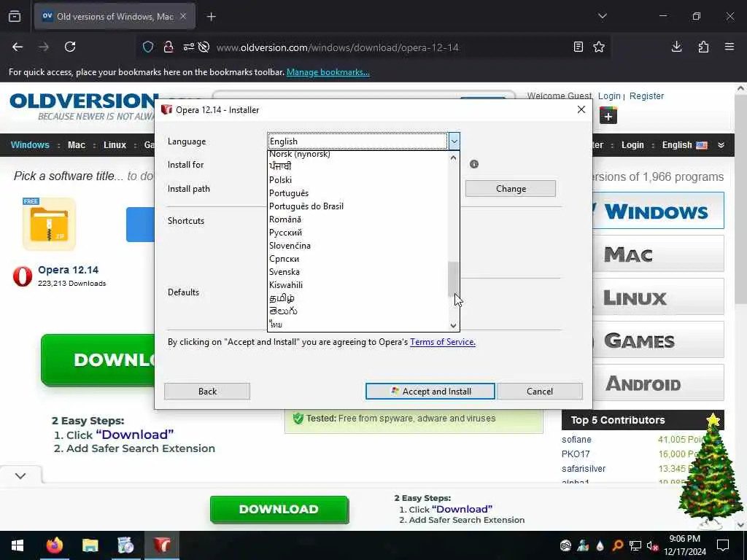This screenshot has height=560, width=747.
Task: Go back to previous page
Action: 18,47
